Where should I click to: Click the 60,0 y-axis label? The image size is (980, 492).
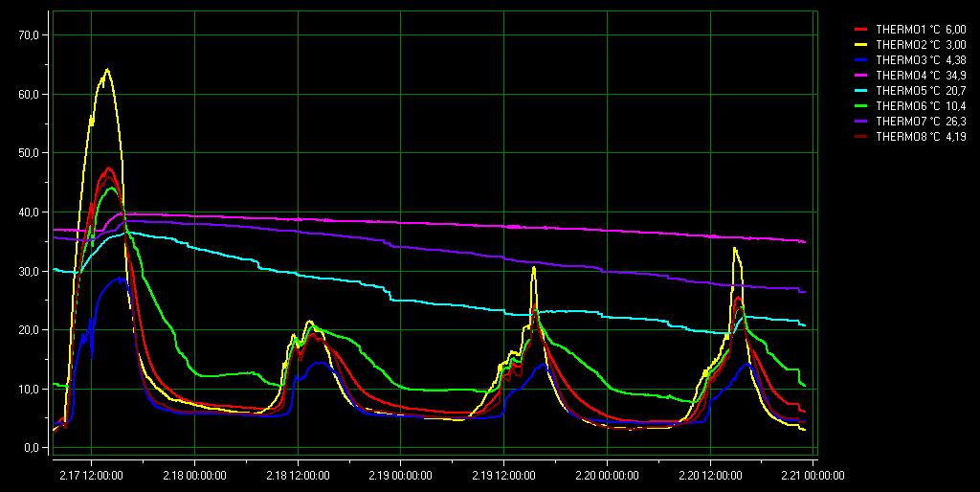[30, 95]
